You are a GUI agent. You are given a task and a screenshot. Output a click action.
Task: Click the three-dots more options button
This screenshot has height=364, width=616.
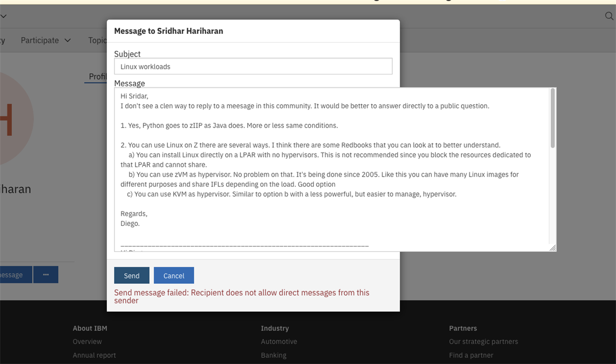pos(46,275)
